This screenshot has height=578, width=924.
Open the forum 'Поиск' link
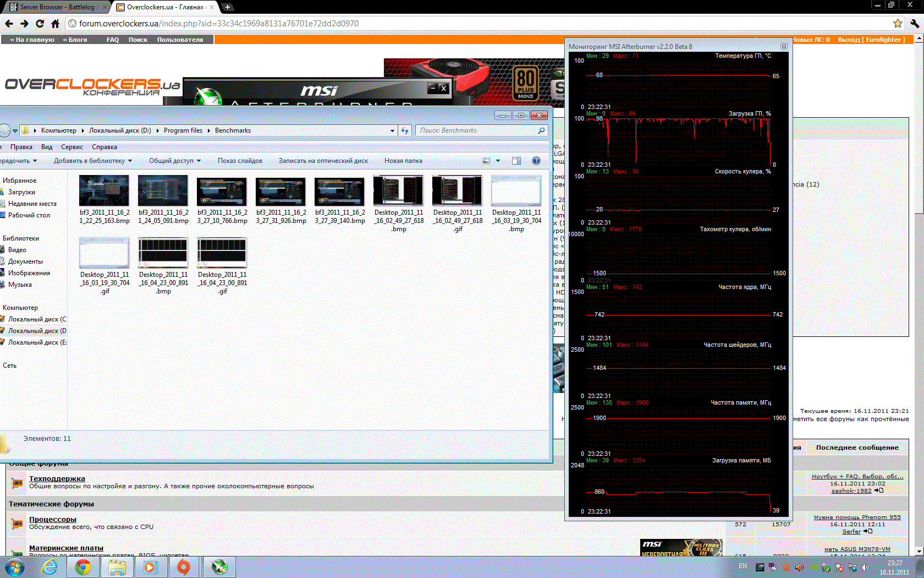pos(138,40)
